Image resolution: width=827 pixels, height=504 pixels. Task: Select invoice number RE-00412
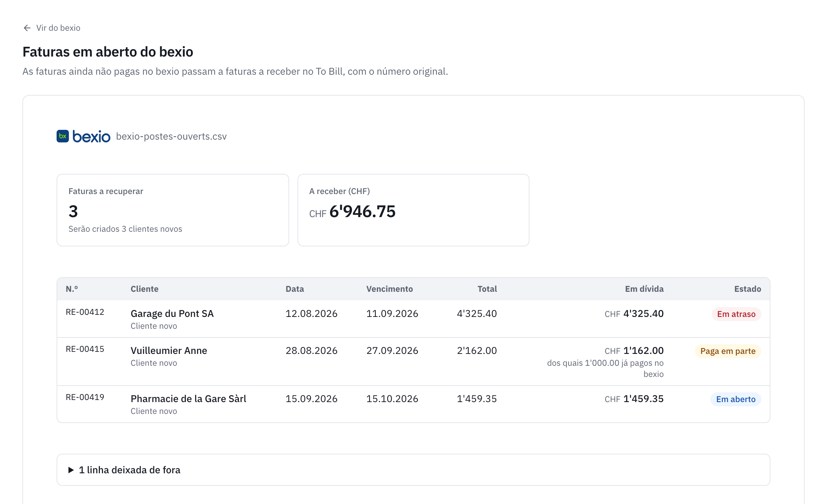pos(85,312)
